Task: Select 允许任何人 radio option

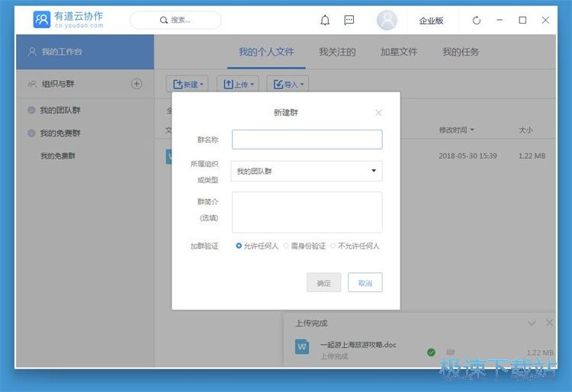Action: (239, 246)
